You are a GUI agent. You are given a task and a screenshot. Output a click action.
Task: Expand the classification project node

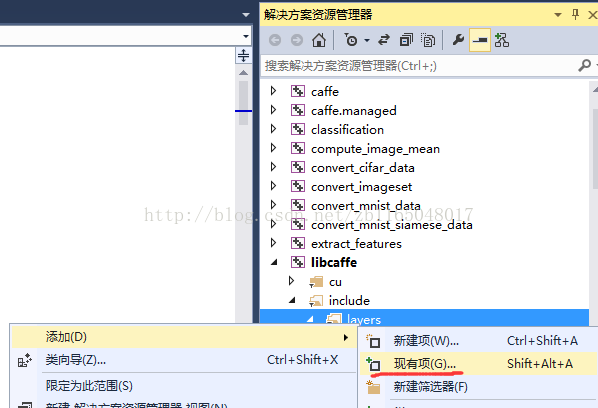[273, 129]
